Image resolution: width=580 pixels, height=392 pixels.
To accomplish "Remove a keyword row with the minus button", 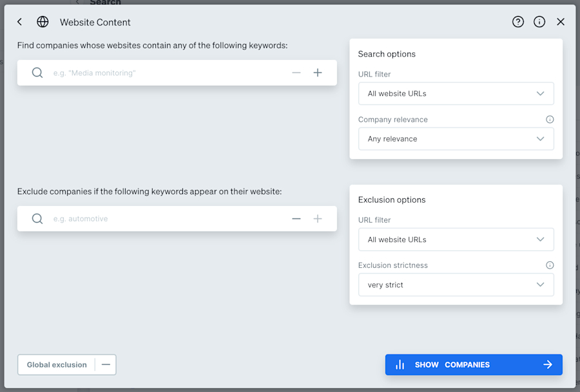I will coord(296,72).
